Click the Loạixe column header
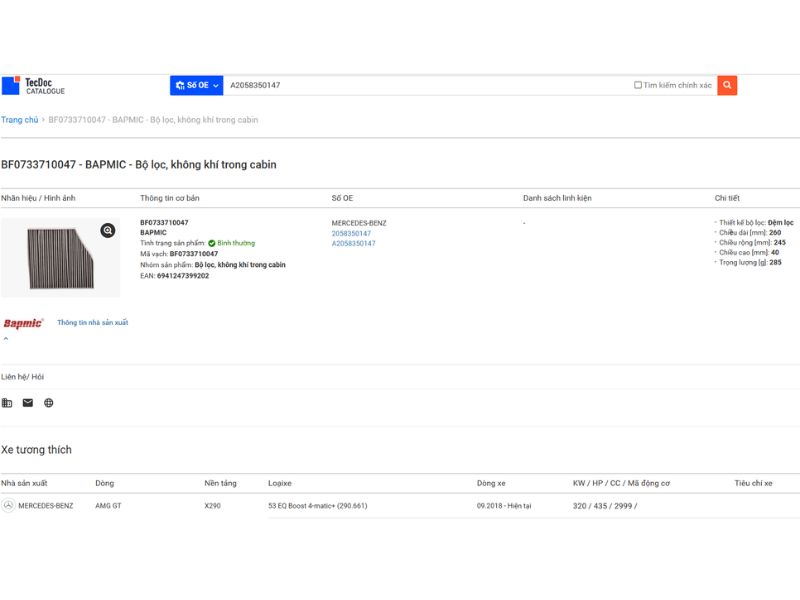The width and height of the screenshot is (800, 600). coord(280,483)
